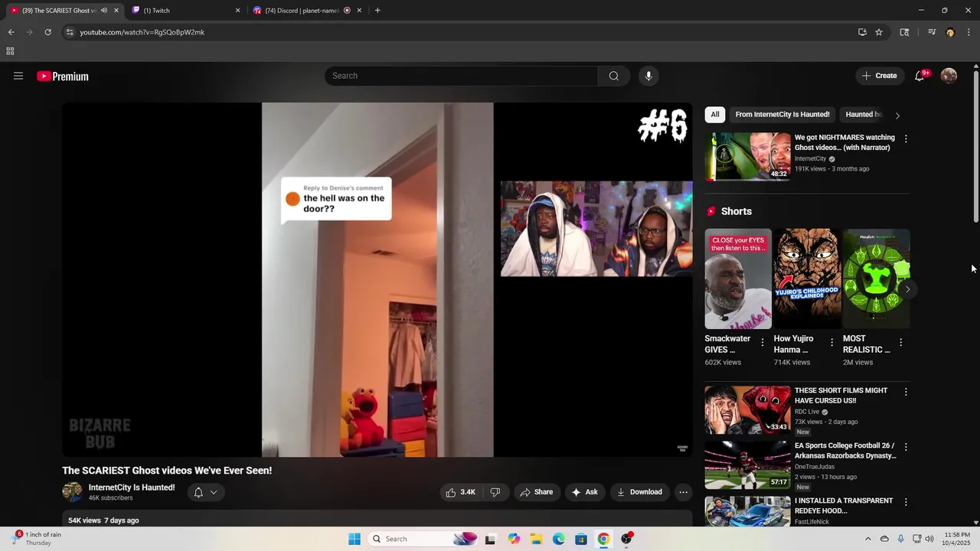Click the Create button

coord(879,76)
